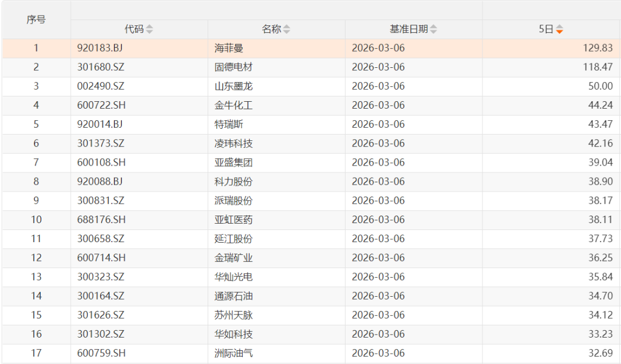Click the sort arrows beside 名称 header
621x364 pixels.
(287, 29)
